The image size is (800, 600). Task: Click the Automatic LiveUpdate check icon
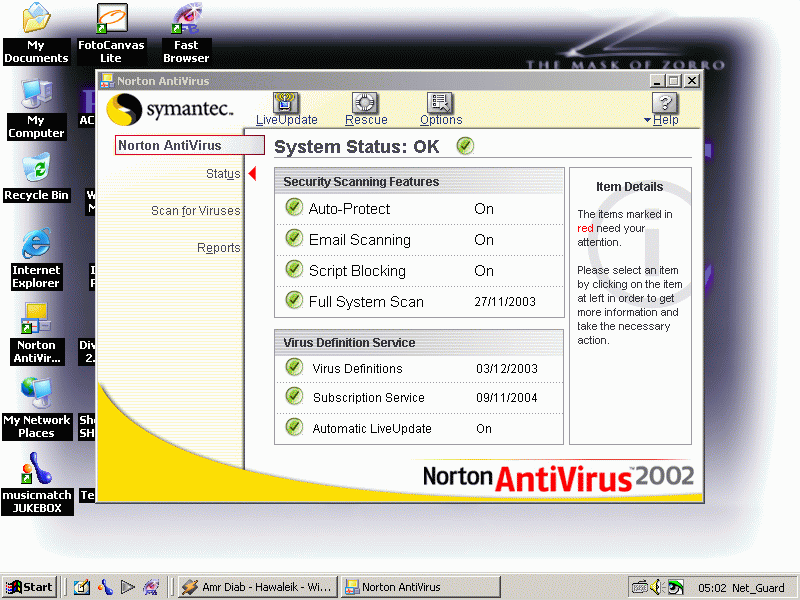coord(294,427)
